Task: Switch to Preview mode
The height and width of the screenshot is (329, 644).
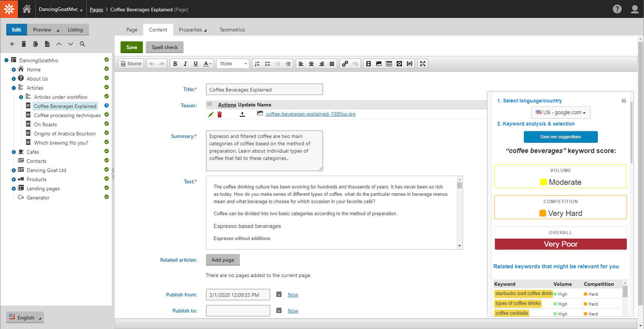Action: [x=44, y=30]
